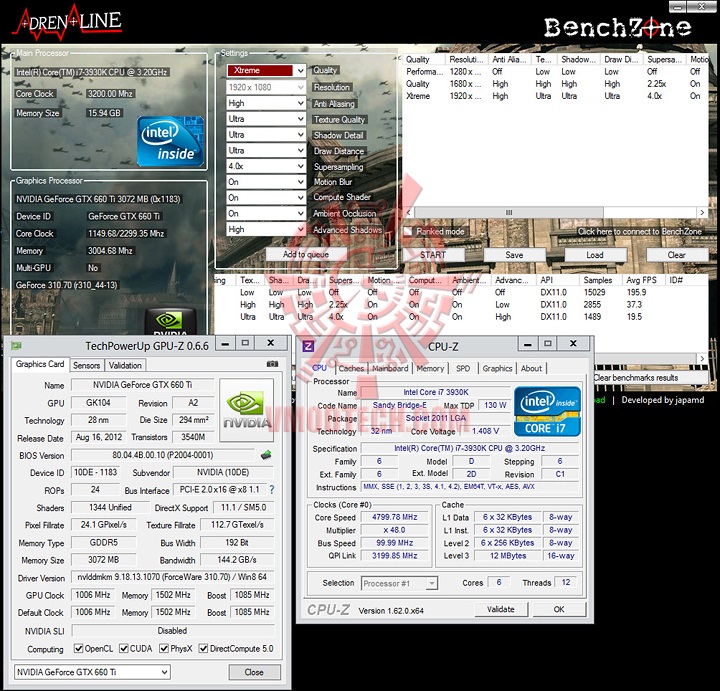720x691 pixels.
Task: Open the Draw Distance dropdown
Action: [x=266, y=151]
